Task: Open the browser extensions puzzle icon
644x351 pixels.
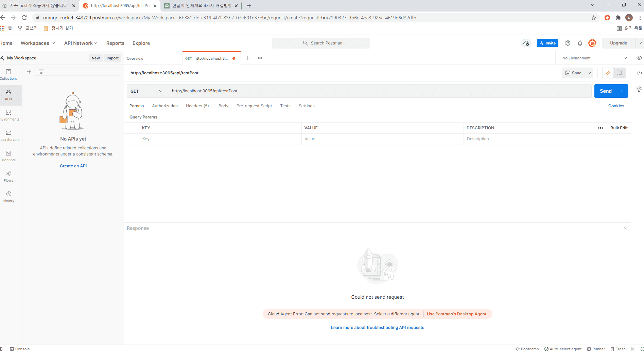Action: click(618, 18)
